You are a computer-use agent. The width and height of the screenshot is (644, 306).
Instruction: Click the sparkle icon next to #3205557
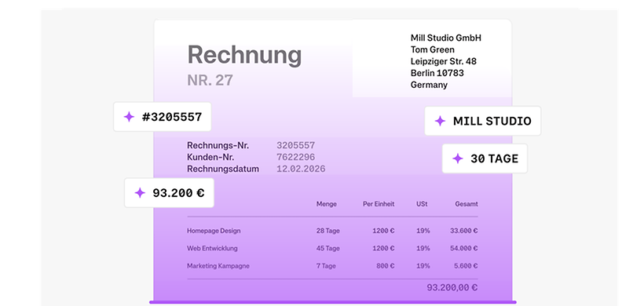point(129,117)
